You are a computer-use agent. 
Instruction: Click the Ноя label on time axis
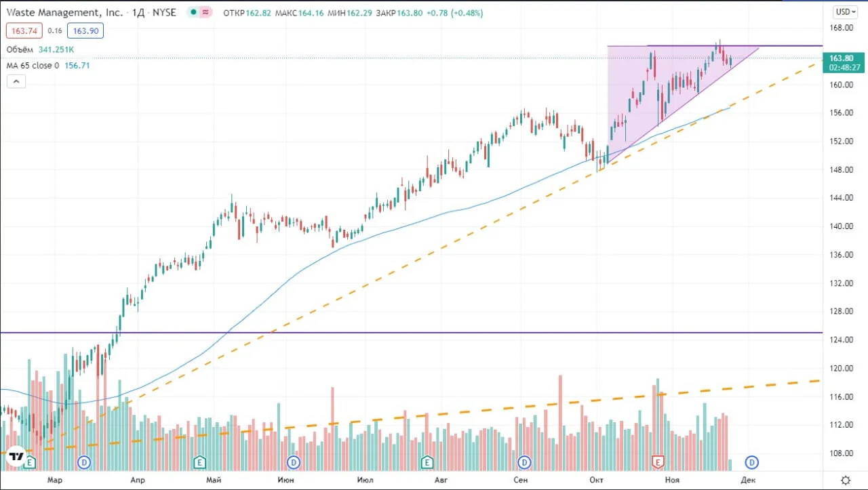[672, 481]
